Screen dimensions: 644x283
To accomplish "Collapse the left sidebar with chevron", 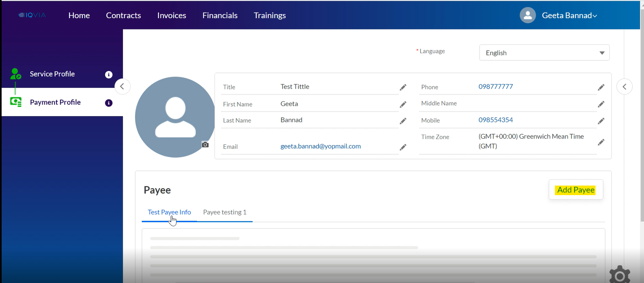I will point(122,87).
